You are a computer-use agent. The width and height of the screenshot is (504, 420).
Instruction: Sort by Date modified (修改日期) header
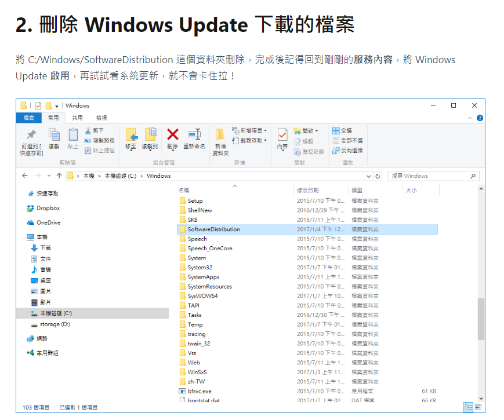[x=307, y=191]
